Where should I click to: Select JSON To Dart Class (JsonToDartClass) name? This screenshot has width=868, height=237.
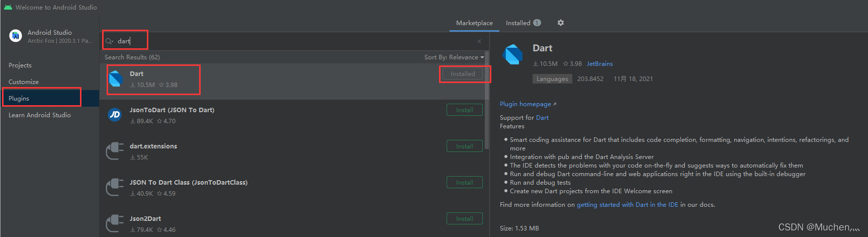click(x=189, y=183)
